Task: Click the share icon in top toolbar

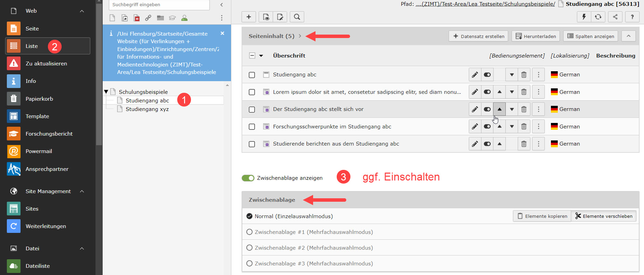Action: (615, 17)
